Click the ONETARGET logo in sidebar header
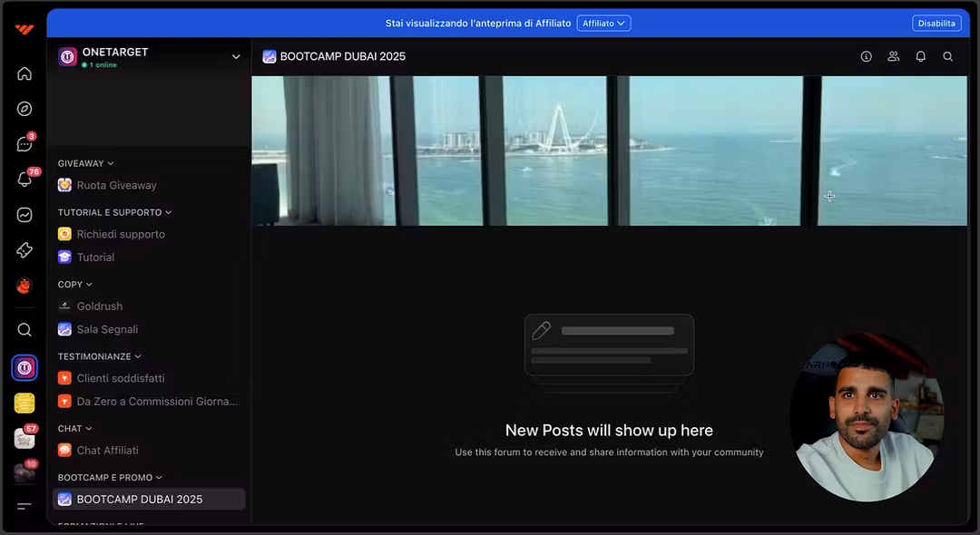Image resolution: width=980 pixels, height=535 pixels. tap(67, 56)
